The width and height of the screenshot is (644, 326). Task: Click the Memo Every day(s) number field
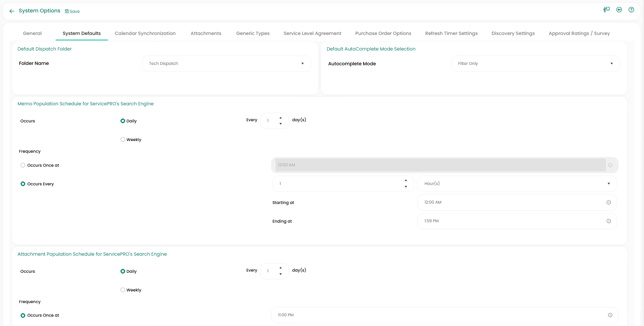(x=274, y=121)
